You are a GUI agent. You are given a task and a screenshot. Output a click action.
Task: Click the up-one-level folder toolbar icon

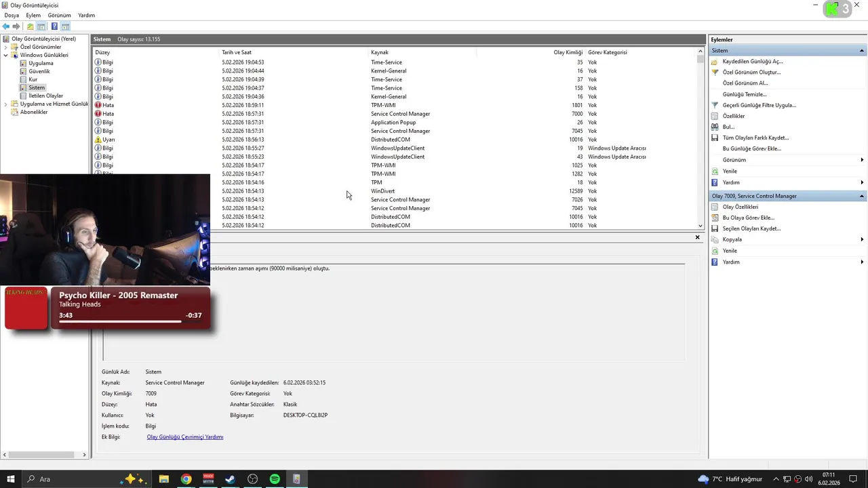pyautogui.click(x=30, y=26)
